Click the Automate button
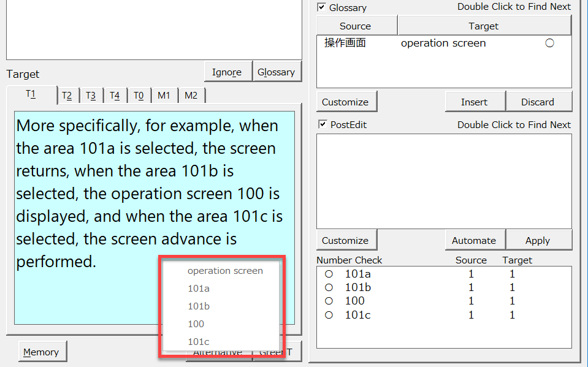The image size is (588, 367). [x=473, y=240]
